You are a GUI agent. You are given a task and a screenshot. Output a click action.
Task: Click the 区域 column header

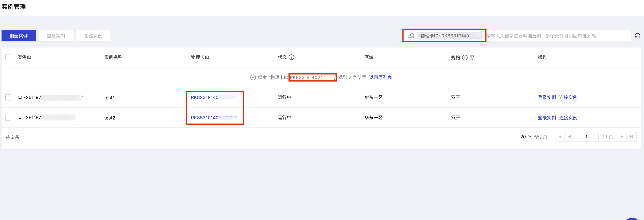(369, 57)
